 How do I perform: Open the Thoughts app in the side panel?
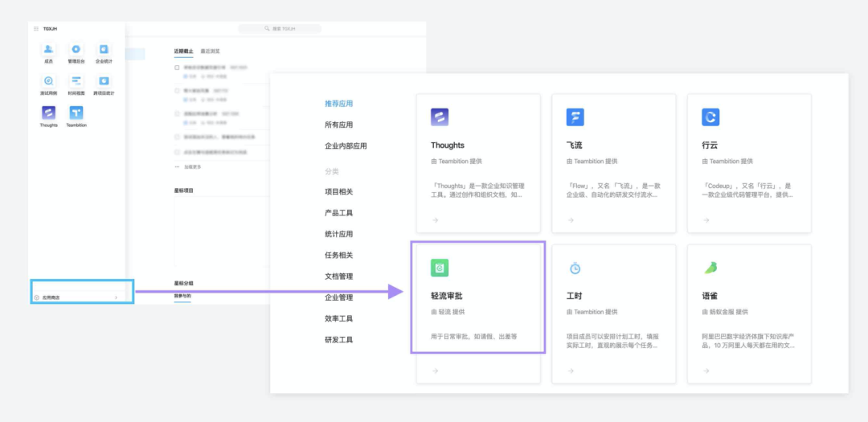click(49, 113)
